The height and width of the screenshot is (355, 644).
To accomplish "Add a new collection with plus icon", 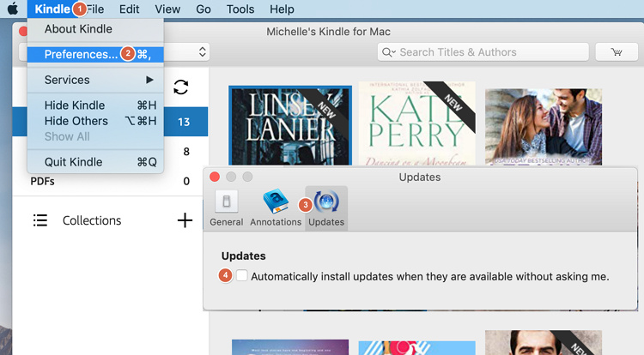I will [x=185, y=220].
